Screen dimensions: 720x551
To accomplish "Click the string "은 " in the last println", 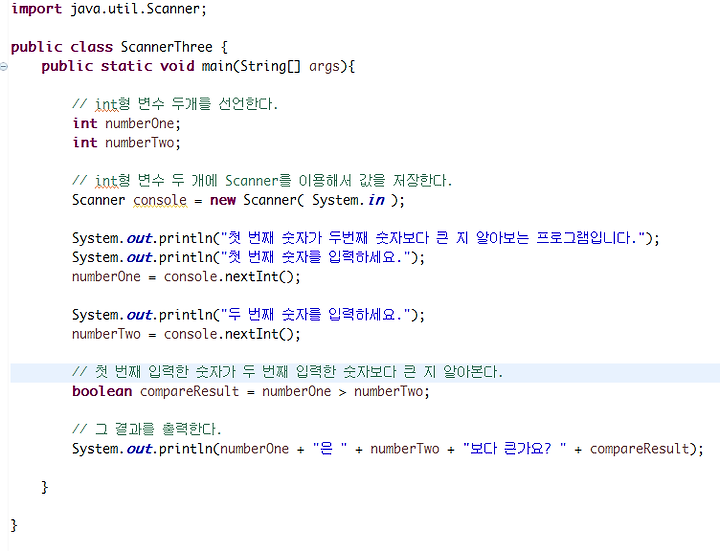I will (330, 449).
